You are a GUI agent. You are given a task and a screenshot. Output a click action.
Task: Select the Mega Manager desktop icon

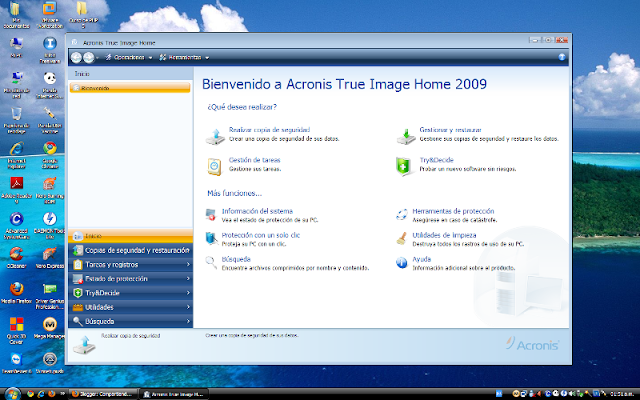click(x=50, y=328)
